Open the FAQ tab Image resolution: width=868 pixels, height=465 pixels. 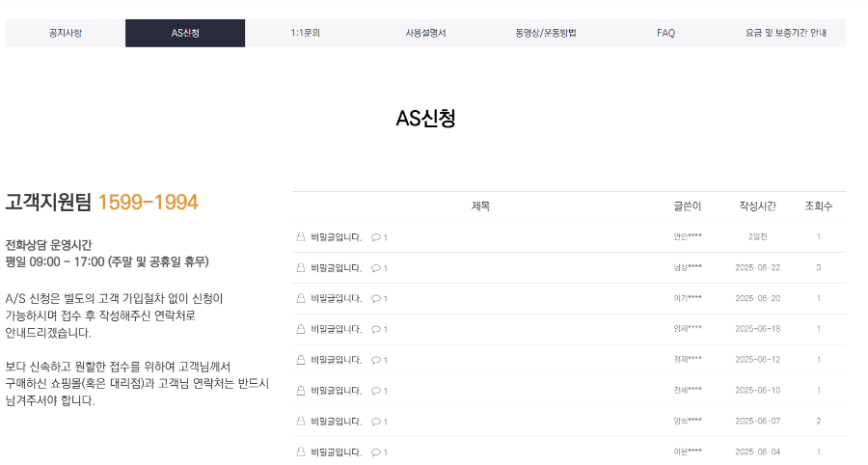[x=665, y=33]
